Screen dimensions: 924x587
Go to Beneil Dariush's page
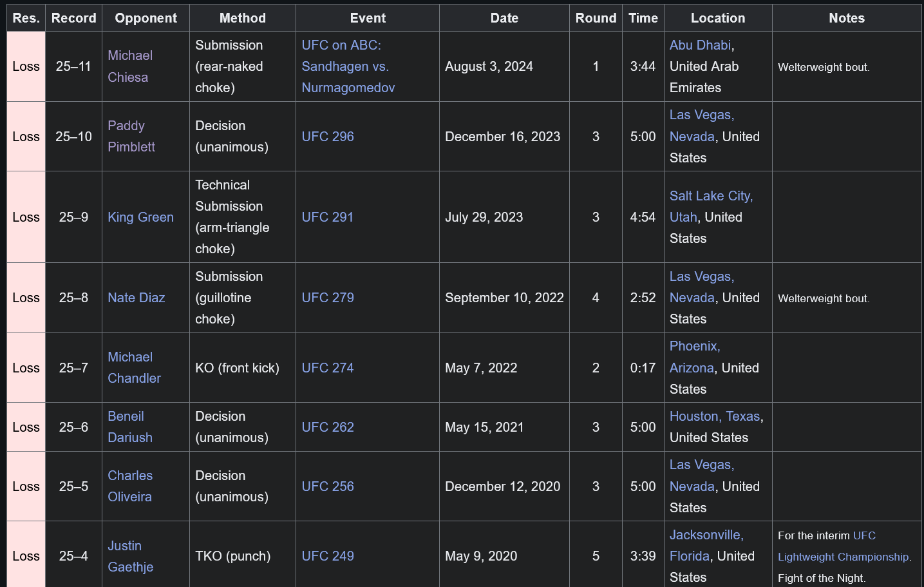(x=130, y=427)
